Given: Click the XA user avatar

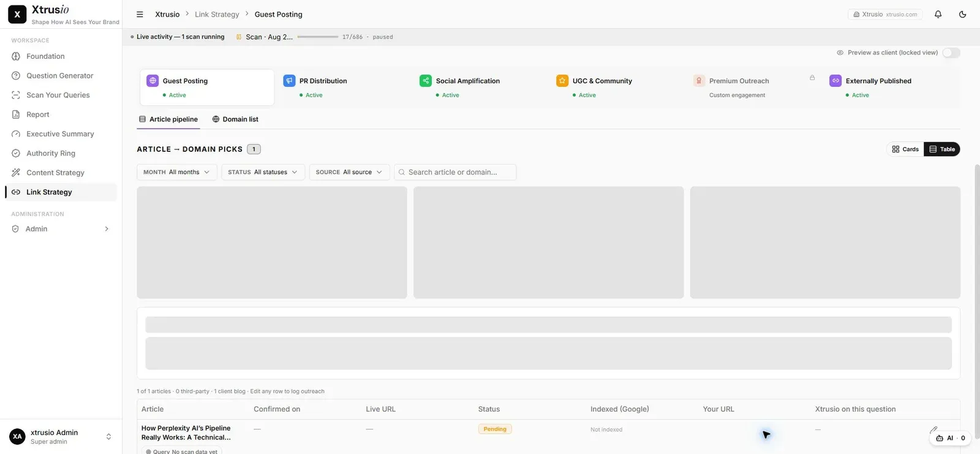Looking at the screenshot, I should [x=17, y=437].
